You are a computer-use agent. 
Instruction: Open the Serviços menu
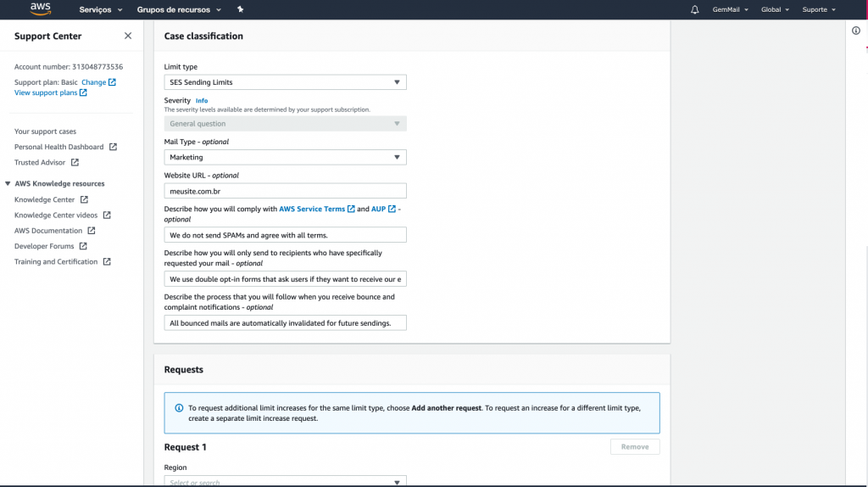point(100,9)
